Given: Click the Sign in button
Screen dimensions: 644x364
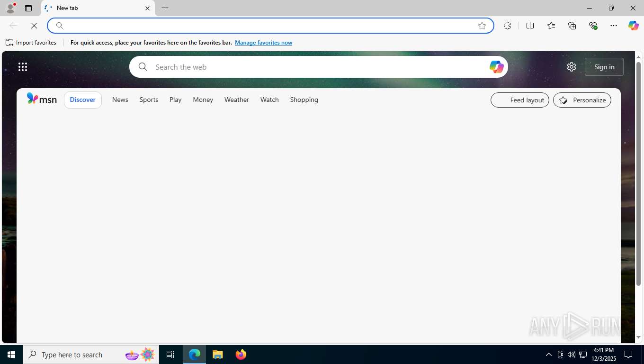Looking at the screenshot, I should tap(604, 67).
